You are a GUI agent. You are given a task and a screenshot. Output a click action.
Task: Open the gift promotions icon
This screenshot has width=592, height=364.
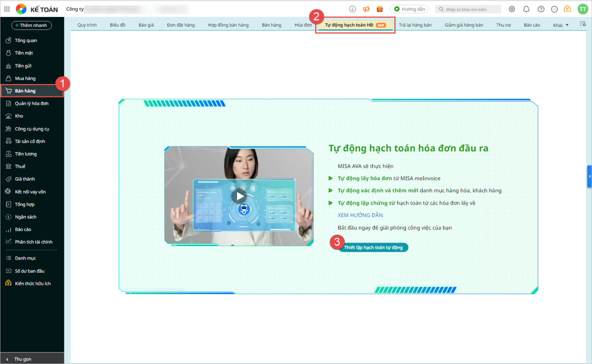pos(380,9)
